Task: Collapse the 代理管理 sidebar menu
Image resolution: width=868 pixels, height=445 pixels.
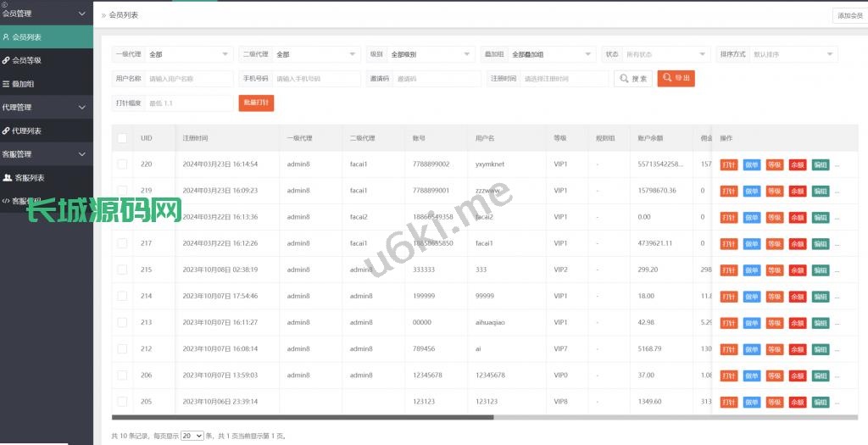Action: 46,108
